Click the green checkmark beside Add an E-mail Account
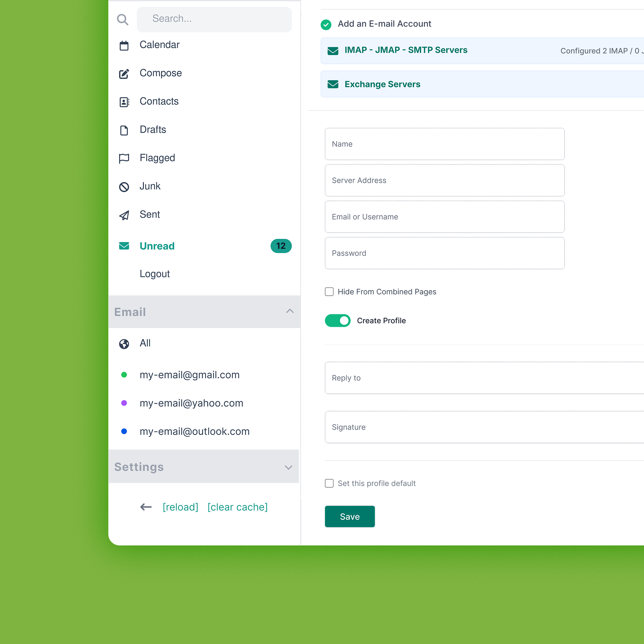 click(326, 24)
